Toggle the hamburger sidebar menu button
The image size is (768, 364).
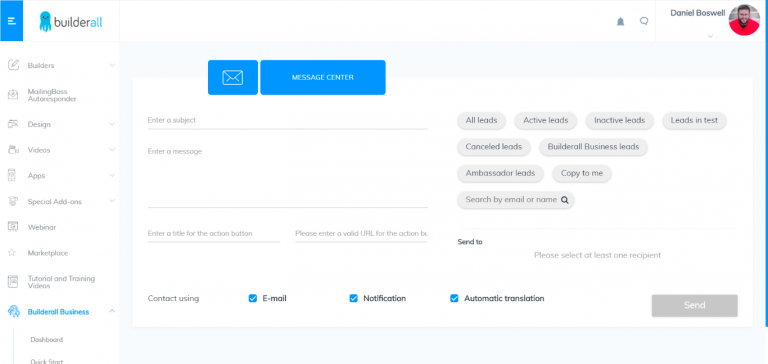(11, 21)
